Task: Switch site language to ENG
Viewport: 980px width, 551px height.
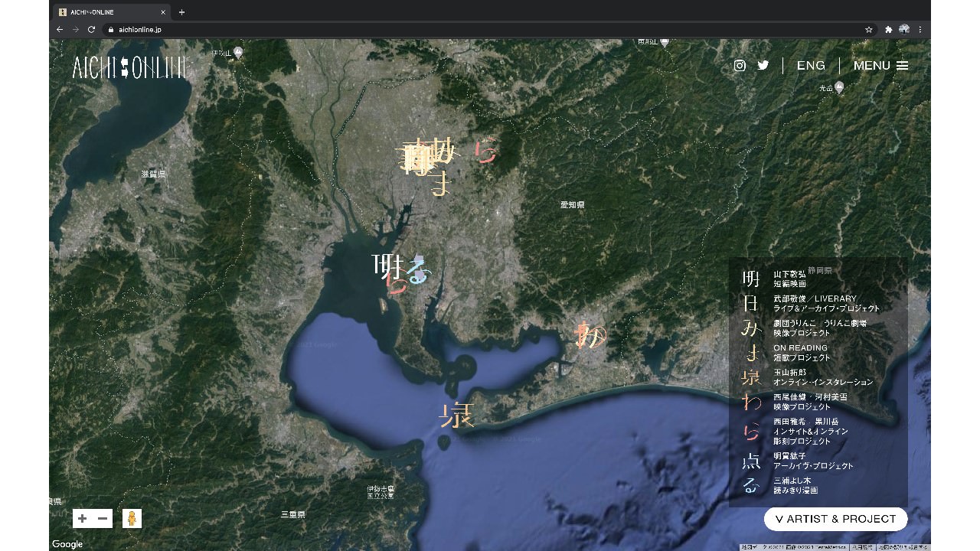Action: (811, 66)
